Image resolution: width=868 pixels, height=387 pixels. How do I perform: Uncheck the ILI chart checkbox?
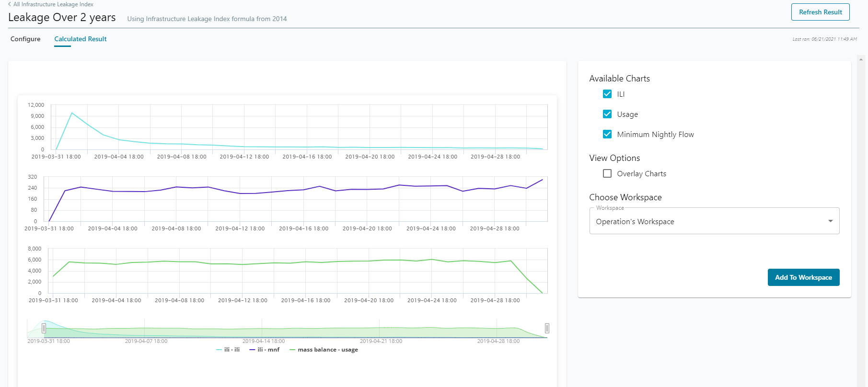[x=607, y=94]
